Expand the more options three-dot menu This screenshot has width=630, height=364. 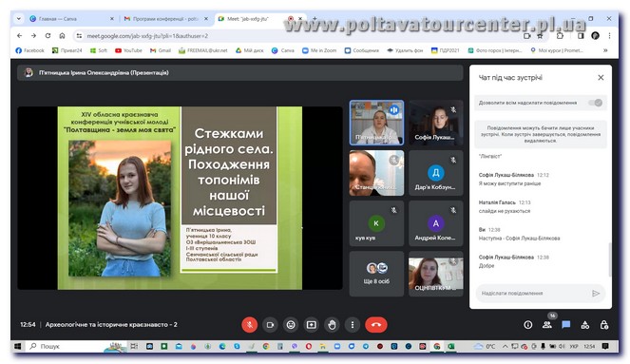pyautogui.click(x=353, y=325)
